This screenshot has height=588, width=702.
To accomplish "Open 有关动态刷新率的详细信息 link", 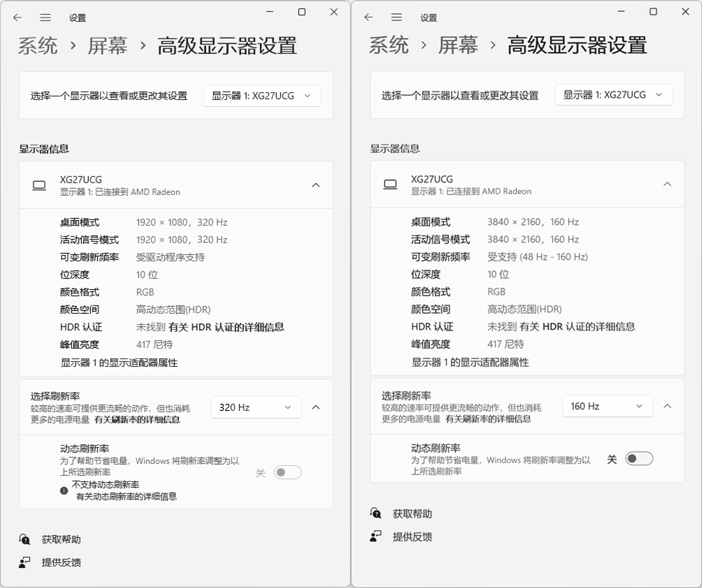I will 126,497.
